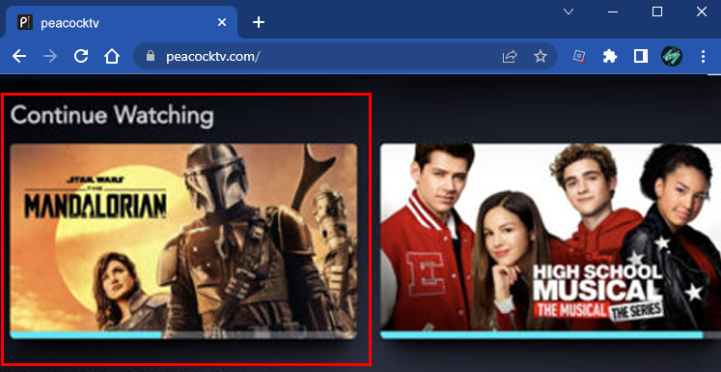Bookmark this page with the star icon

click(540, 57)
